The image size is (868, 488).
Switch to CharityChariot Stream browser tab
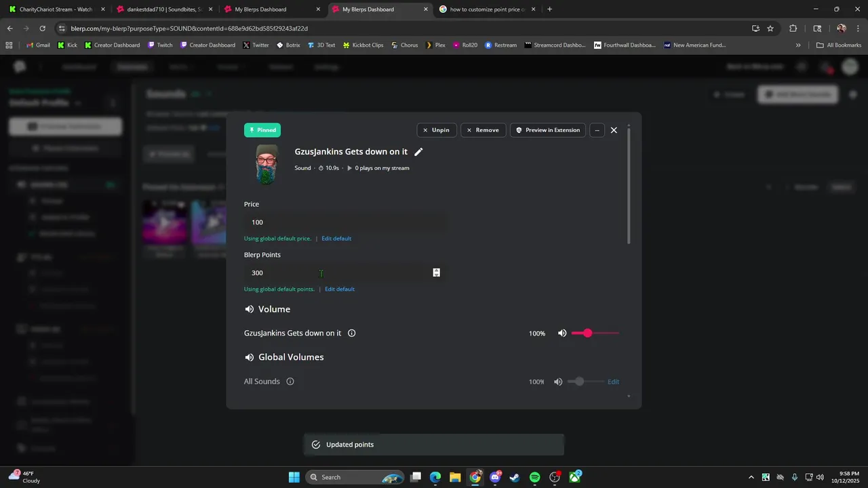click(56, 9)
